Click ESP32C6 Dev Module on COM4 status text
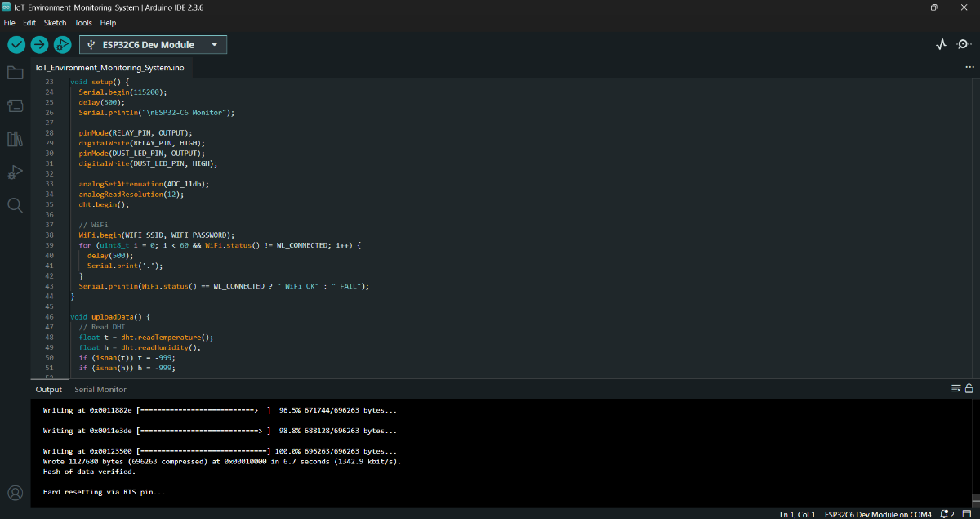 878,514
